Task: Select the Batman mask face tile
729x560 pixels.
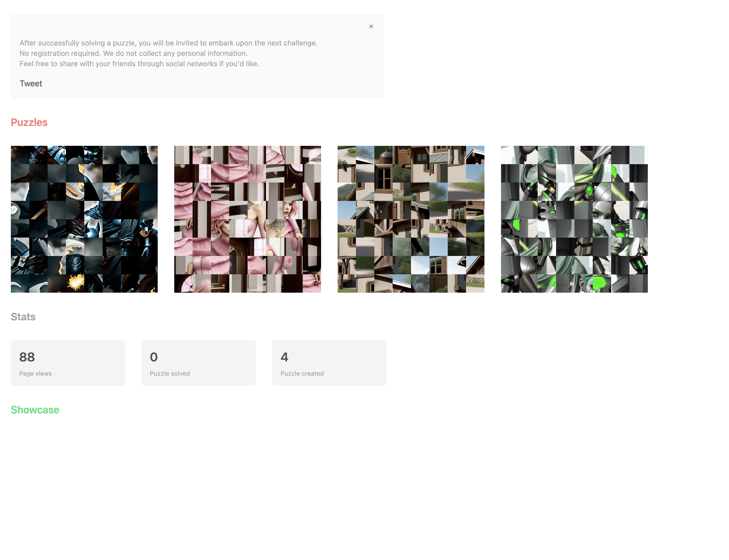Action: click(148, 228)
